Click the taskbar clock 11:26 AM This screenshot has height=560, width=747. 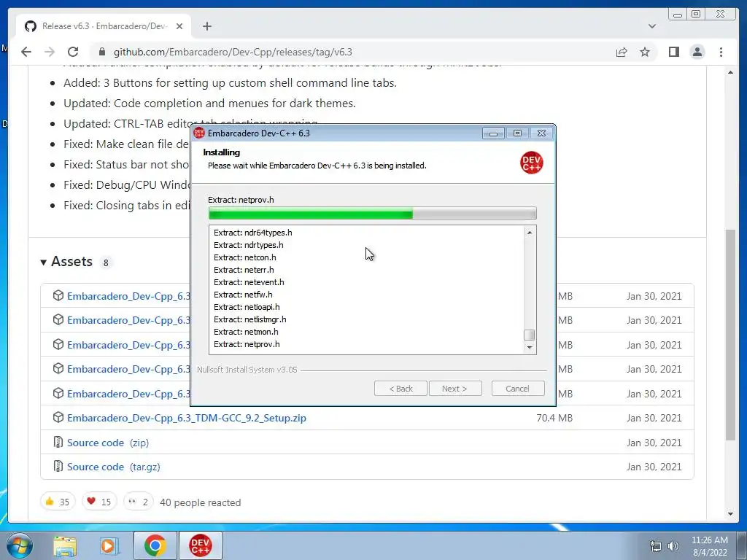pos(709,540)
